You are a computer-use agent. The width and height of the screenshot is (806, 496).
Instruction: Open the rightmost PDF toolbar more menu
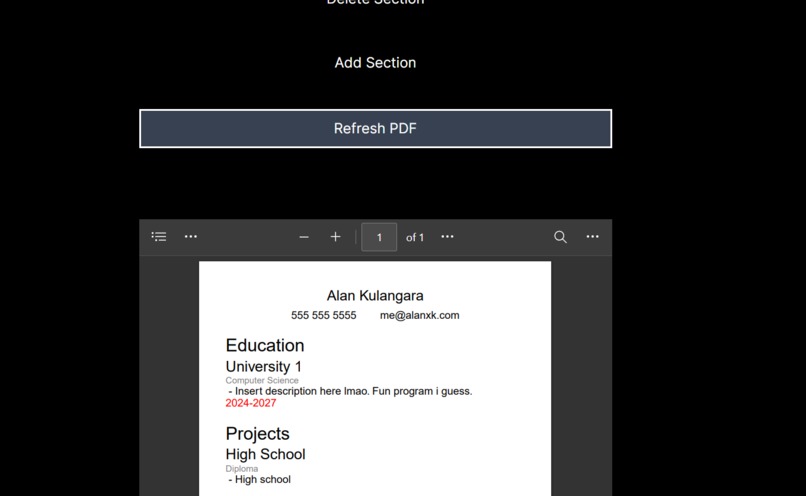click(592, 236)
